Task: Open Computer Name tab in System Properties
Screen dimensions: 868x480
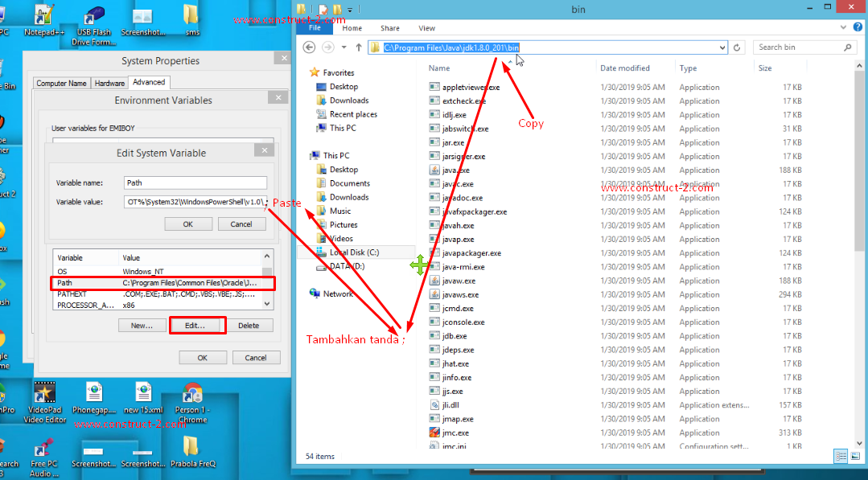Action: pos(61,83)
